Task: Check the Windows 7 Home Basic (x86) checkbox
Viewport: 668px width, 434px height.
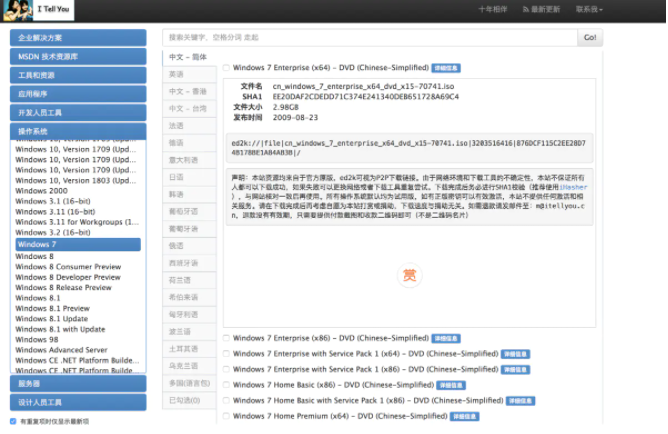Action: coord(227,385)
